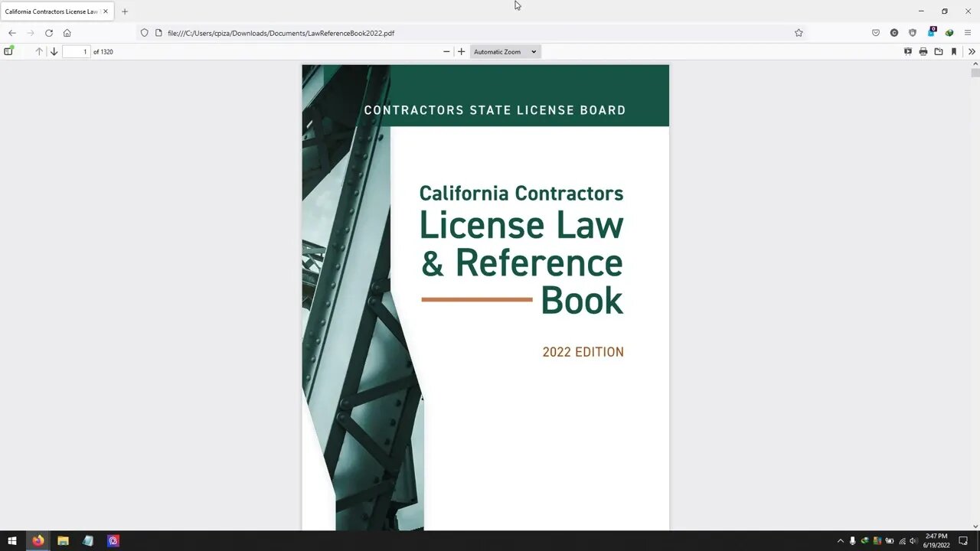Open the PDF tools overflow menu
Image resolution: width=980 pixels, height=551 pixels.
tap(972, 51)
